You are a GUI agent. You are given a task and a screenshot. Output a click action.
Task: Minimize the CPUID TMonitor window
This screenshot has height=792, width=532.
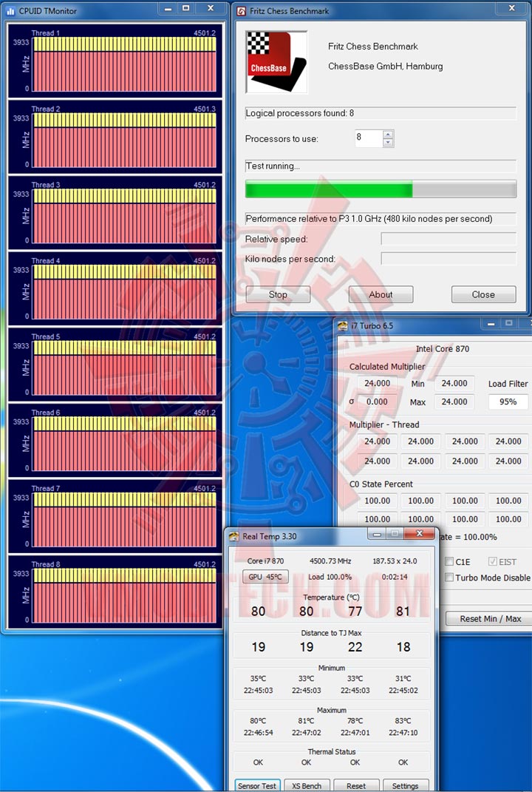tap(168, 9)
